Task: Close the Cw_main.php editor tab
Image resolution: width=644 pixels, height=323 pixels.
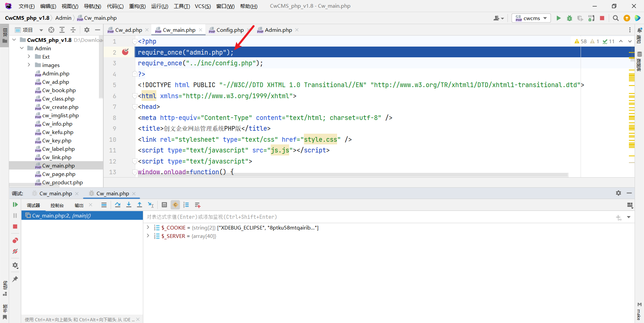Action: tap(201, 30)
